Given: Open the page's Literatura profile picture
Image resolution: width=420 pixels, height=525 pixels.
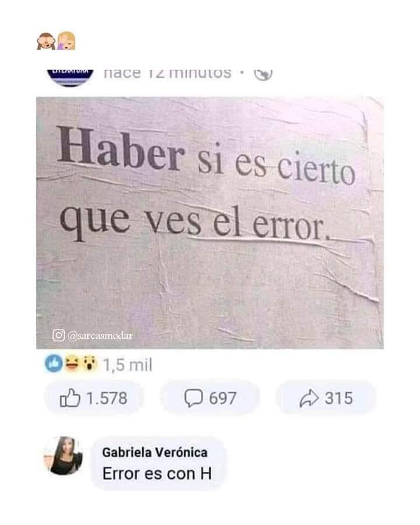Looking at the screenshot, I should point(71,77).
